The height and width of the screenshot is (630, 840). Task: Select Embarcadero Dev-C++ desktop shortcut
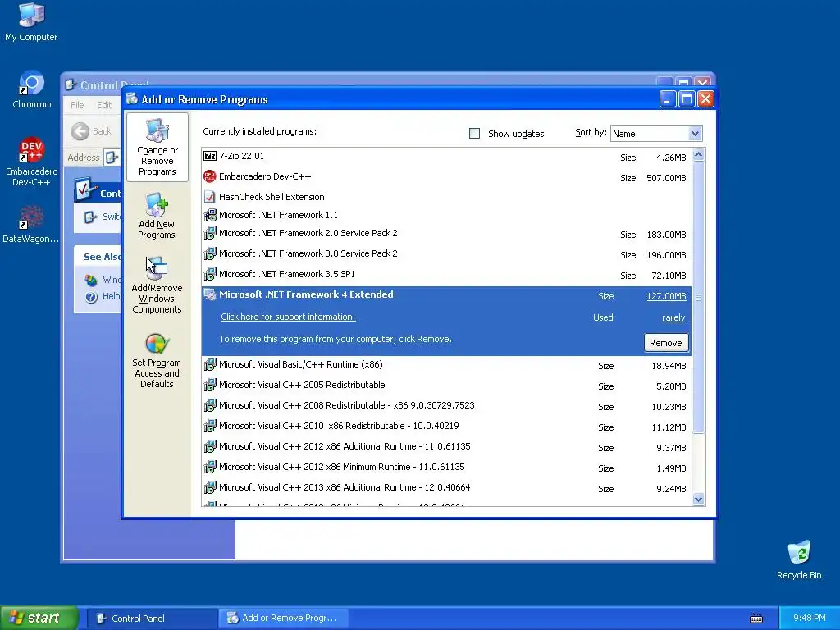click(32, 162)
